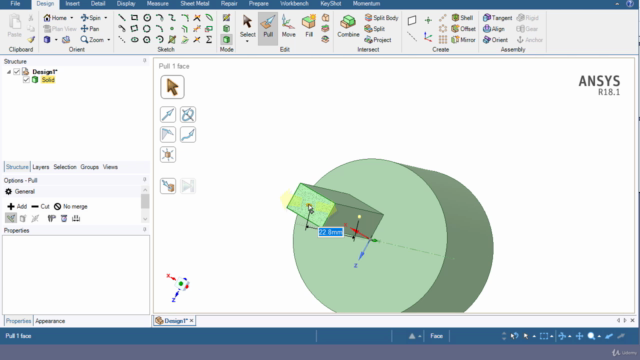Click the Origin axes tool in Create group
The image size is (640, 360).
coord(428,38)
